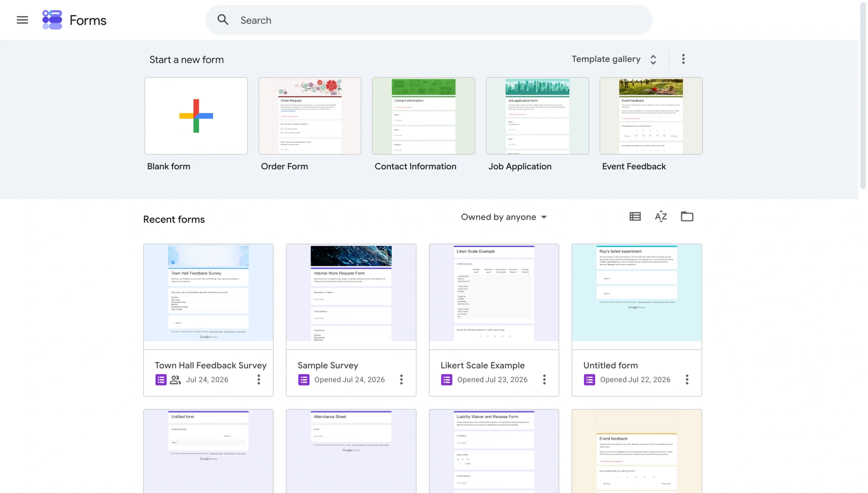
Task: Open the Liability Waiver and Release Form
Action: coord(494,451)
